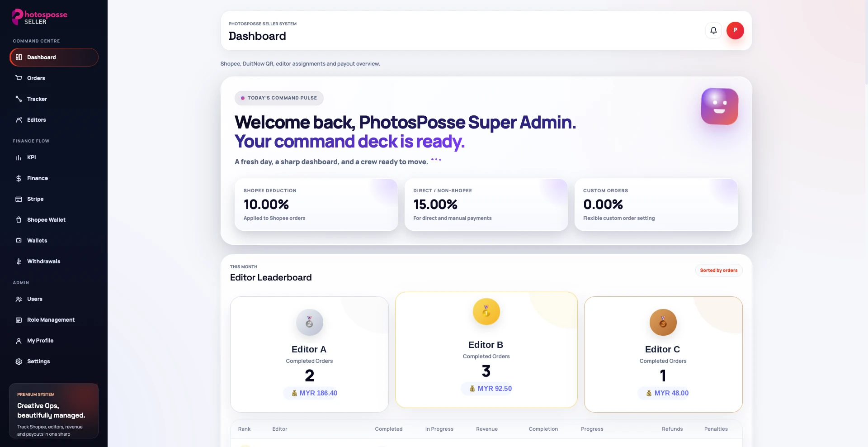868x447 pixels.
Task: Click the Editor C leaderboard card name
Action: click(663, 349)
